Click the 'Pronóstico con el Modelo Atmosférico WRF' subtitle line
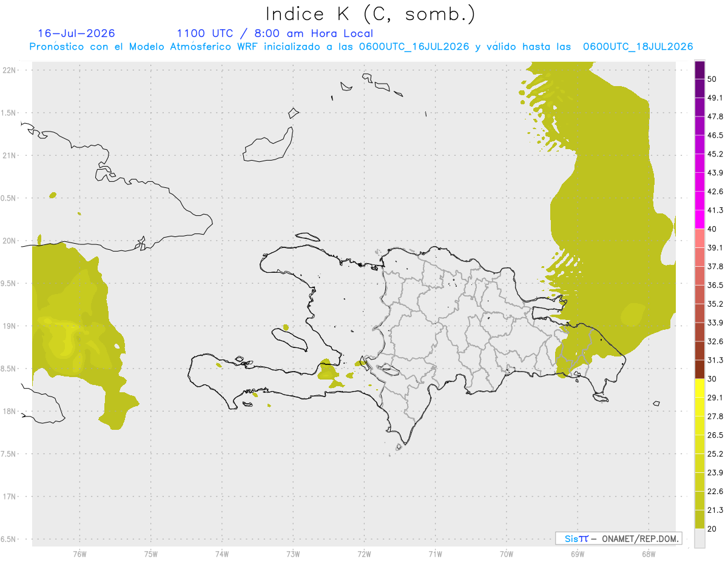728x562 pixels. (x=361, y=47)
